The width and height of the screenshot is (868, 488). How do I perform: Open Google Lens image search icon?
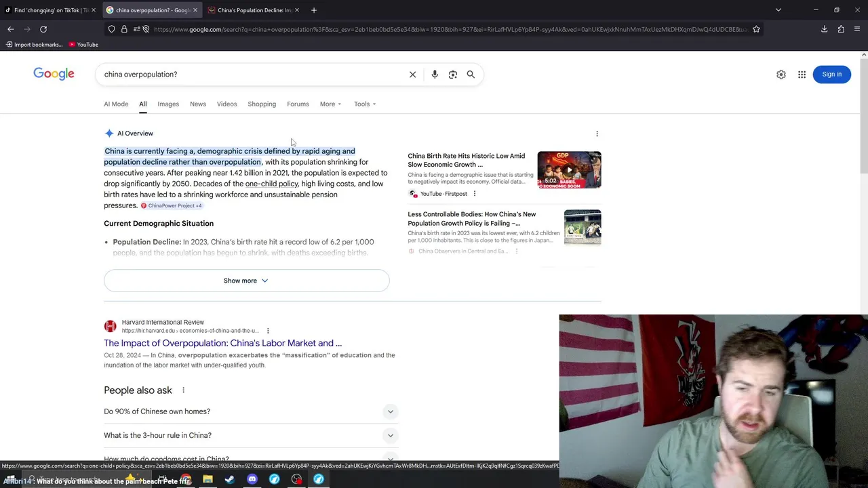pos(453,75)
